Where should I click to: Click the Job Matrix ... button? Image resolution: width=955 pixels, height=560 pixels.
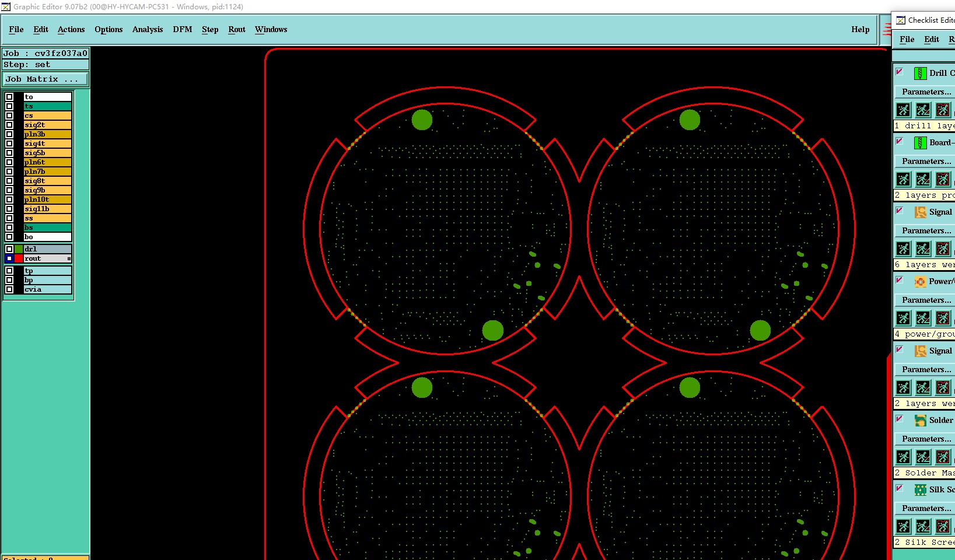[46, 79]
